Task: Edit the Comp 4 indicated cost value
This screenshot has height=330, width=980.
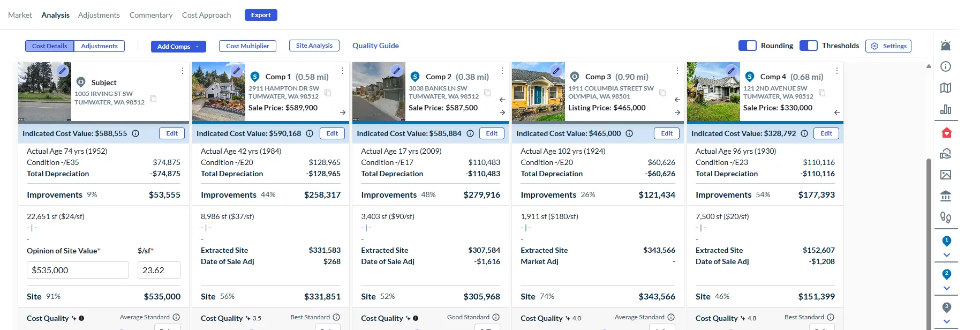Action: [826, 133]
